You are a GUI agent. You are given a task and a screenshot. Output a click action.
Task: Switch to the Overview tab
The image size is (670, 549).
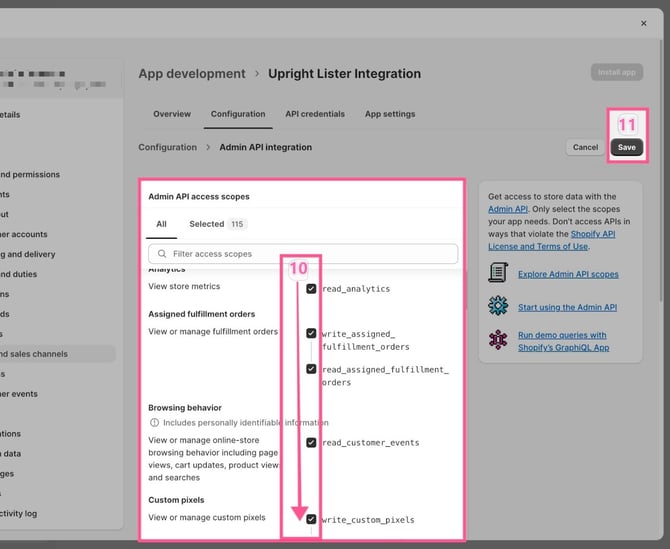click(172, 114)
